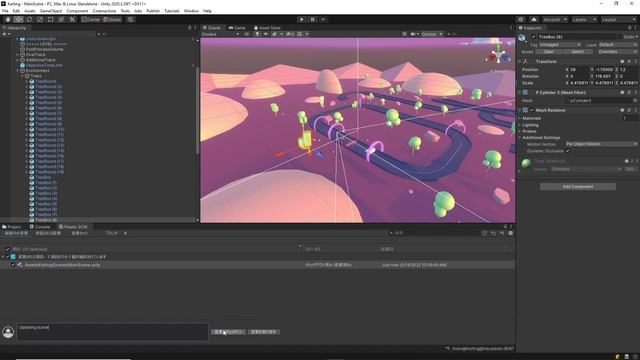This screenshot has width=640, height=360.
Task: Click the prefab Open button in Inspector
Action: point(549,52)
